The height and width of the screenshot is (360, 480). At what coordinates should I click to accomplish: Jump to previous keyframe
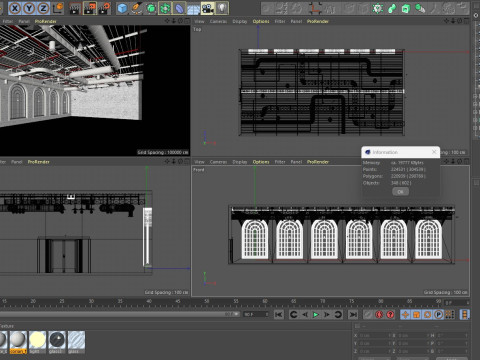293,314
